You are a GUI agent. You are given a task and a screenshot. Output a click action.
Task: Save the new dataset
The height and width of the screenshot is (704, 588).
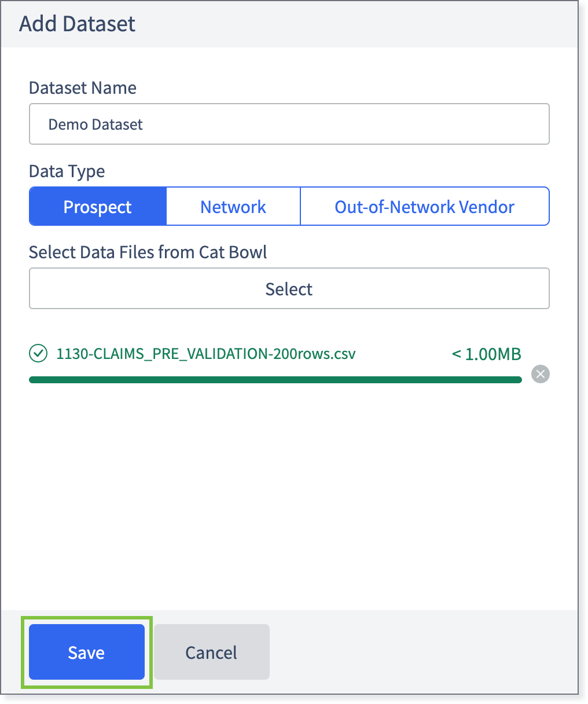coord(86,652)
